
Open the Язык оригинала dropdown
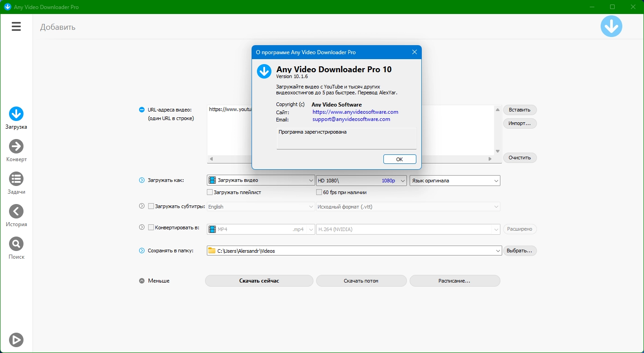[x=455, y=181]
